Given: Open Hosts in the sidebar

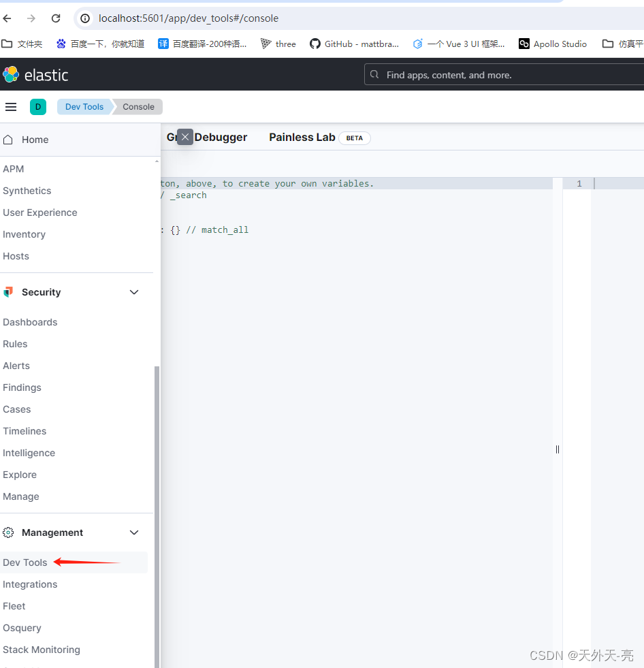Looking at the screenshot, I should (x=16, y=256).
